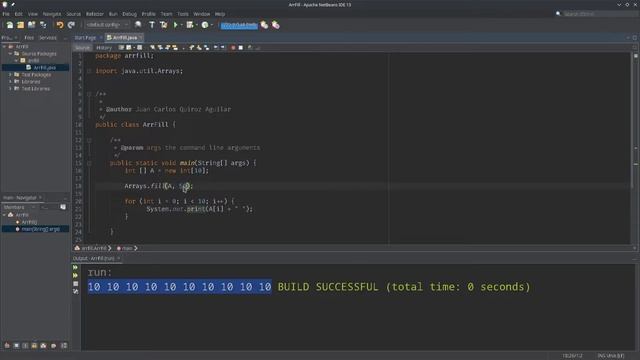This screenshot has height=360, width=640.
Task: Expand the Libraries node
Action: click(10, 82)
